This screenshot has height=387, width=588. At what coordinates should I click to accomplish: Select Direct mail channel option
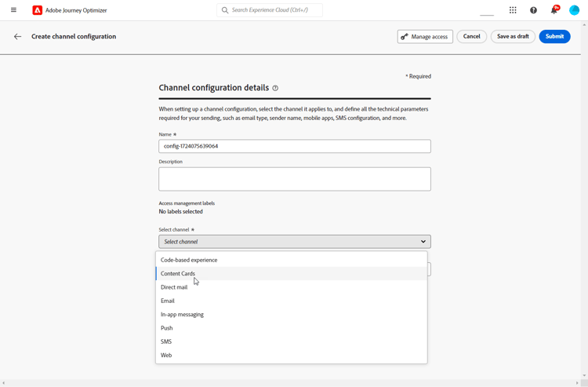[174, 287]
